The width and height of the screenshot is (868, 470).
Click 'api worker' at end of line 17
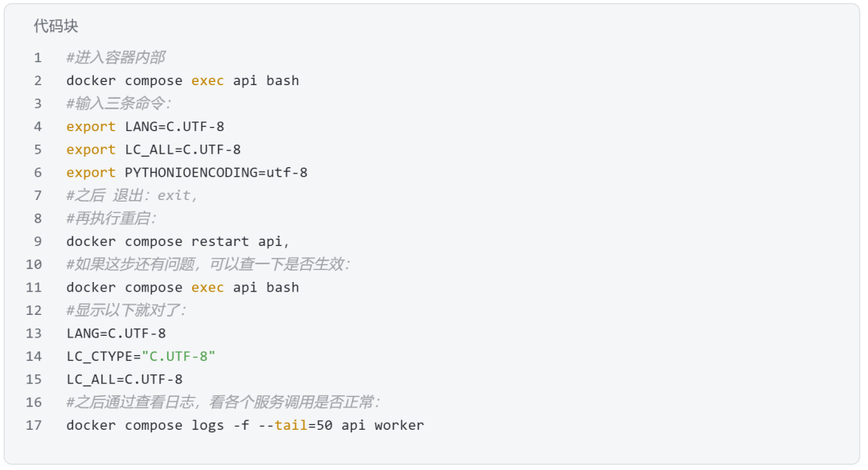tap(383, 425)
